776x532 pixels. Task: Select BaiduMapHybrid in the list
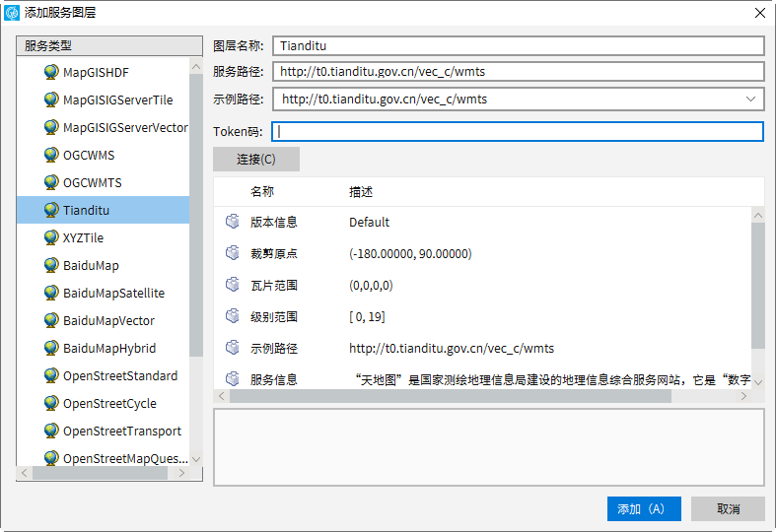109,348
